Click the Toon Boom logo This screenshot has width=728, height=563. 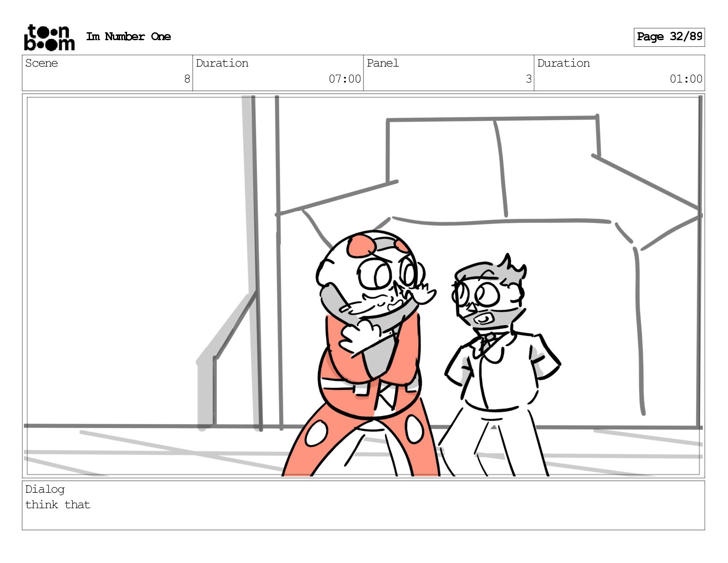point(49,38)
